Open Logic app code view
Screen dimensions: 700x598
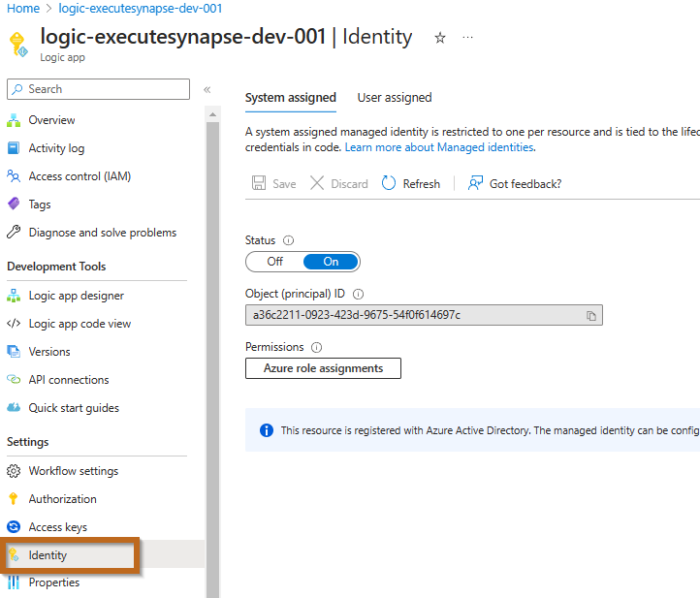(80, 324)
